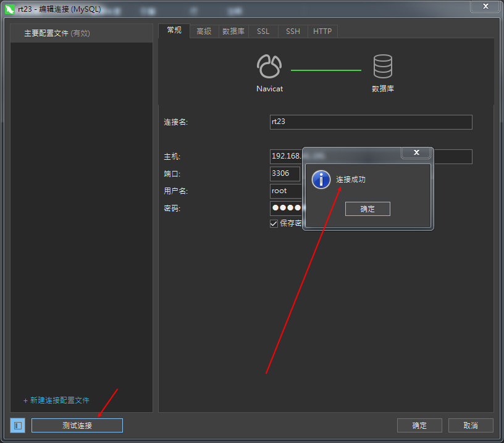The image size is (504, 443).
Task: Switch to the SSL tab
Action: pos(263,31)
